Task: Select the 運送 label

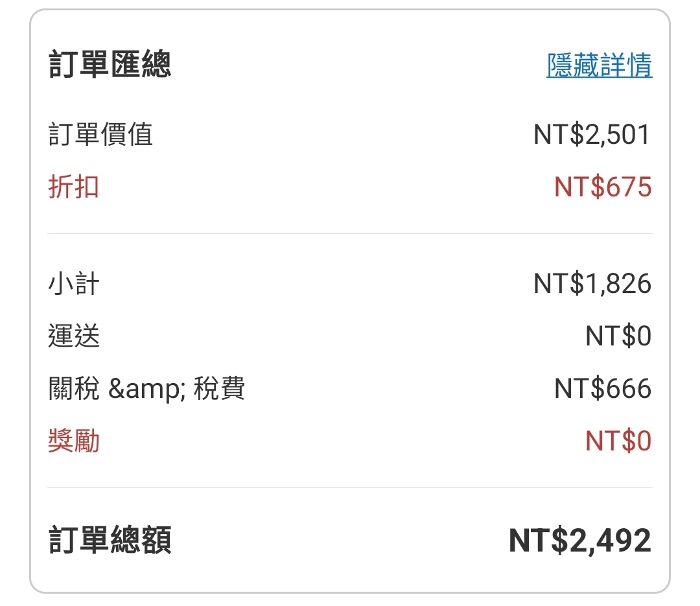Action: 73,336
